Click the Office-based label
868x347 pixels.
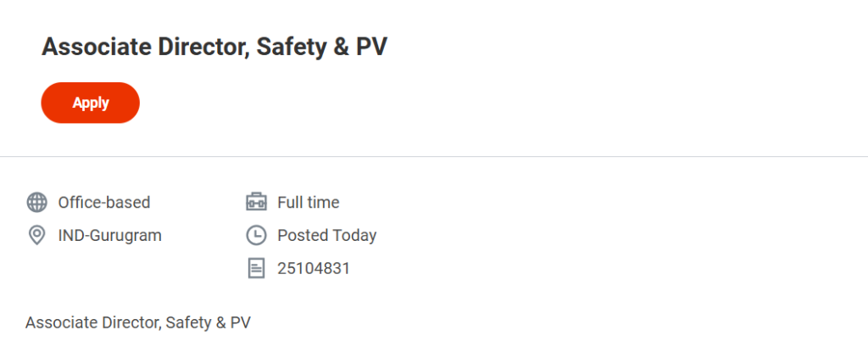point(103,203)
